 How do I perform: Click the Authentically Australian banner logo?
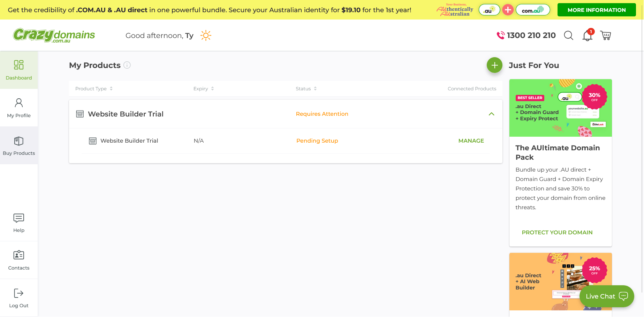point(455,10)
